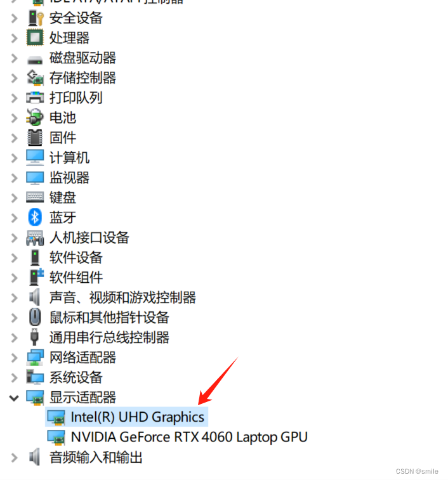
Task: Select the 监视器 category label
Action: pos(69,178)
